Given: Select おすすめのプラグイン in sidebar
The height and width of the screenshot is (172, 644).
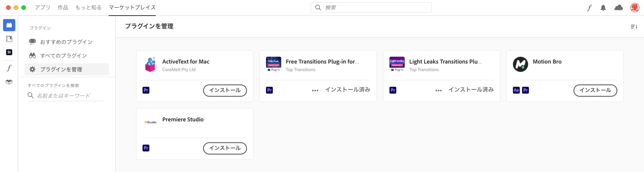Looking at the screenshot, I should 67,42.
